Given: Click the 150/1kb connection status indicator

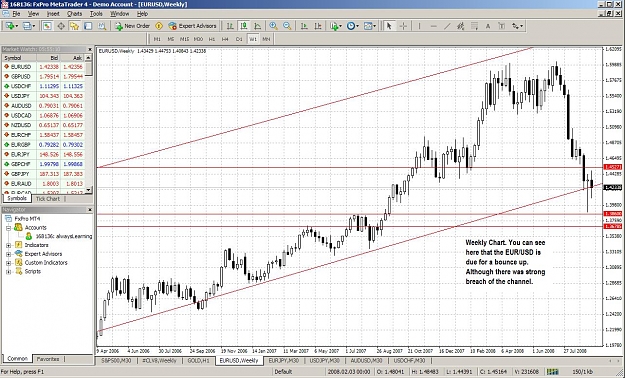Looking at the screenshot, I should pyautogui.click(x=584, y=372).
